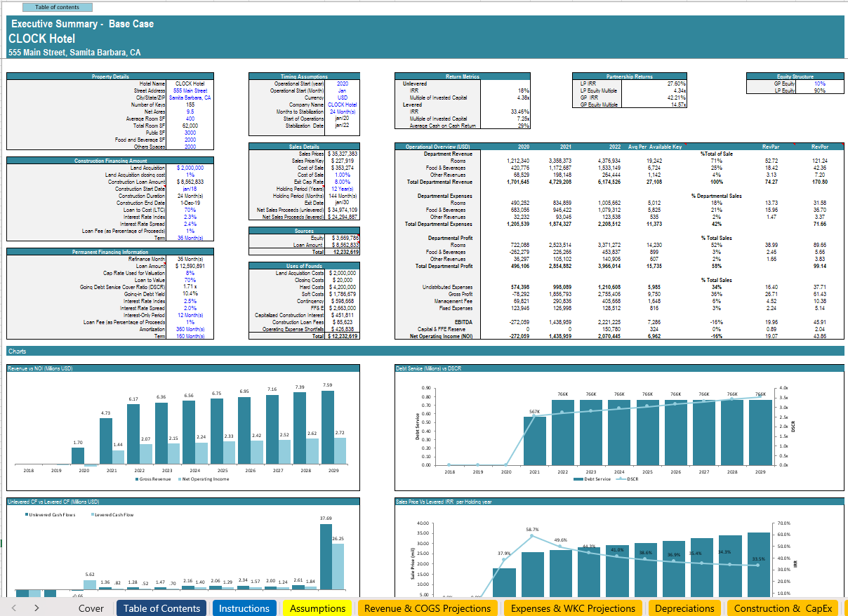Go to the Assumptions sheet tab
This screenshot has width=848, height=616.
pyautogui.click(x=317, y=608)
